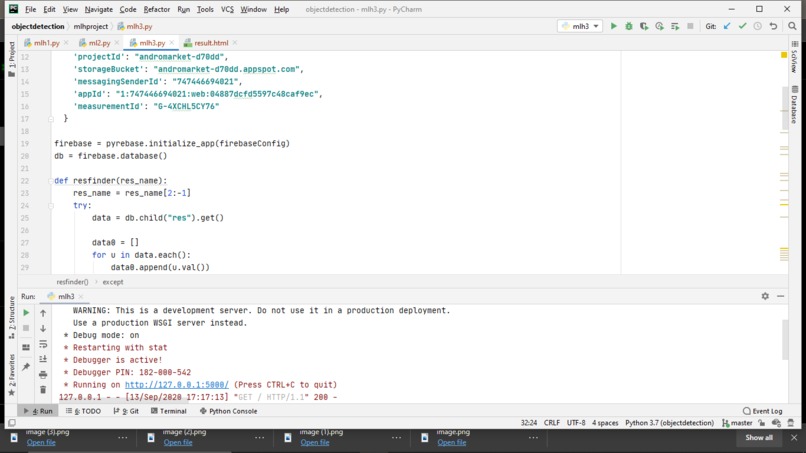The image size is (806, 453).
Task: Toggle the 2: Favorites tool window
Action: 12,375
